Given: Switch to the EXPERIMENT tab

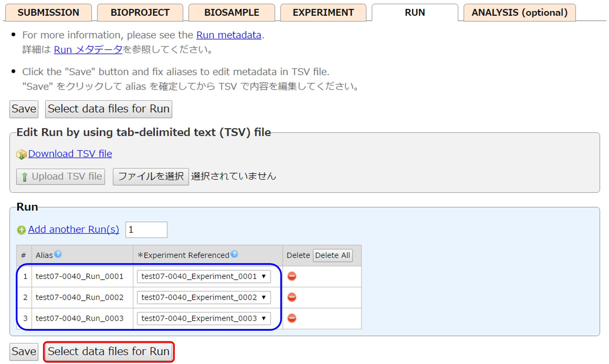Looking at the screenshot, I should 323,13.
